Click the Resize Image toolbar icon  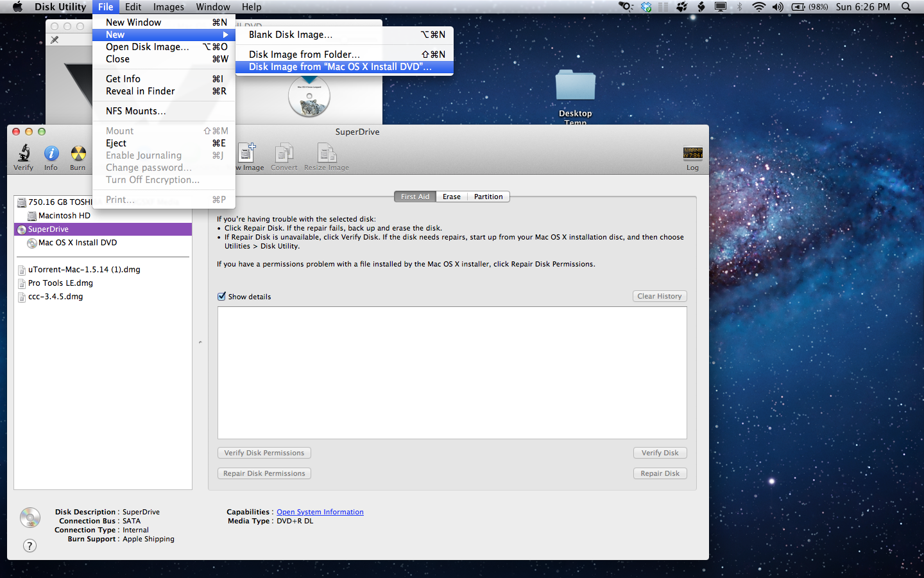click(x=327, y=153)
